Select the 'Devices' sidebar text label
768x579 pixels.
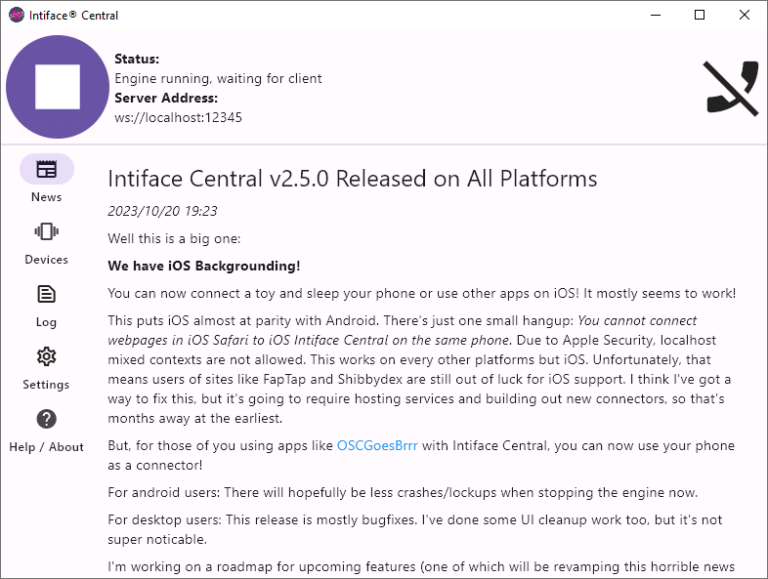[46, 260]
